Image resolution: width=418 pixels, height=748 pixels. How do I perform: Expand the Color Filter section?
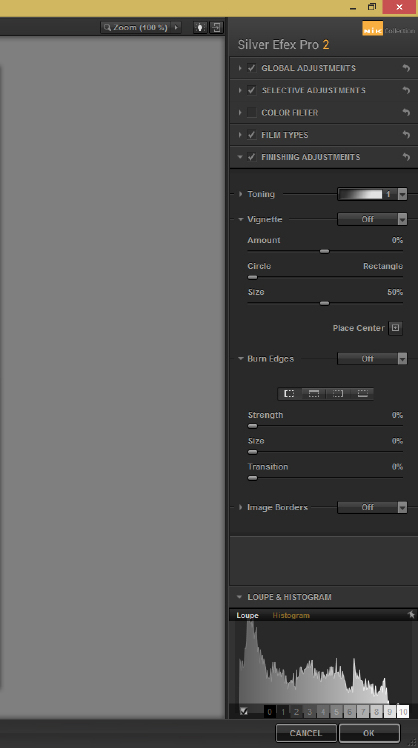(x=240, y=113)
